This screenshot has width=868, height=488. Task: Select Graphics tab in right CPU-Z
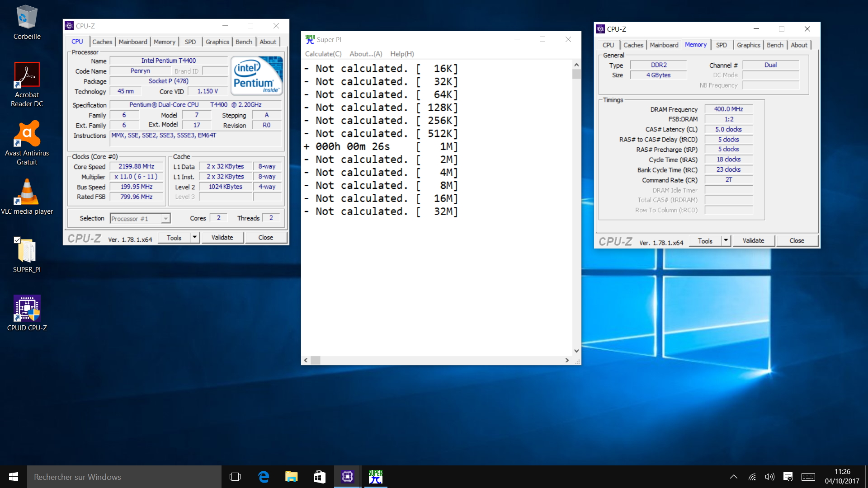[749, 45]
